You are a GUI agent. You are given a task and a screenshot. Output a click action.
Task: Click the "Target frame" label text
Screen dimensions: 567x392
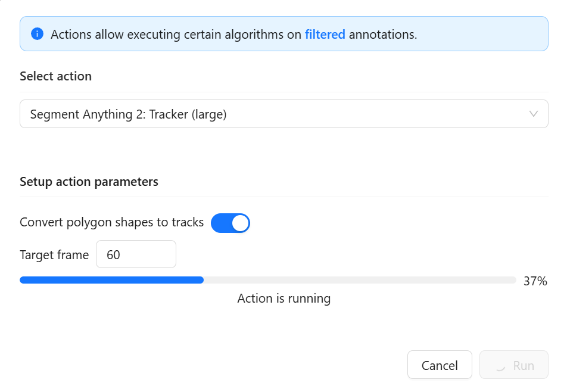coord(54,255)
